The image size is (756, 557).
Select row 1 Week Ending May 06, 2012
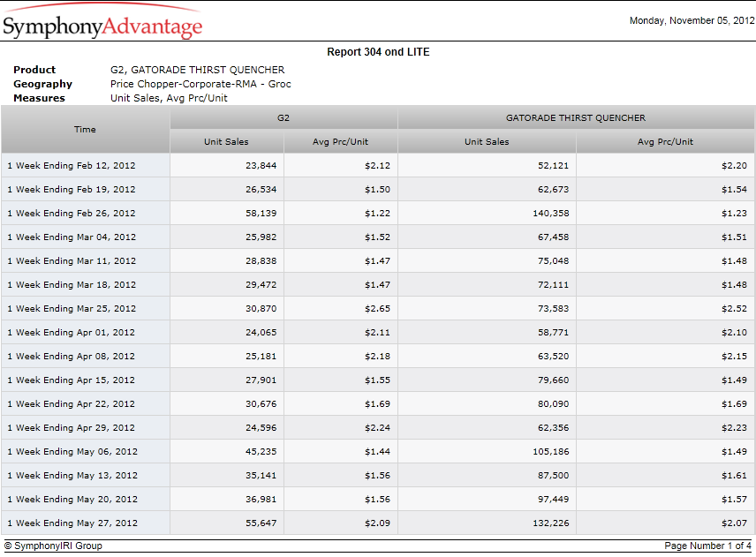coord(378,451)
